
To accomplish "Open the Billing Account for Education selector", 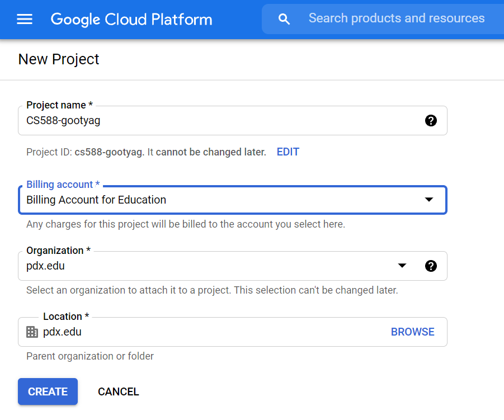I will [x=233, y=200].
